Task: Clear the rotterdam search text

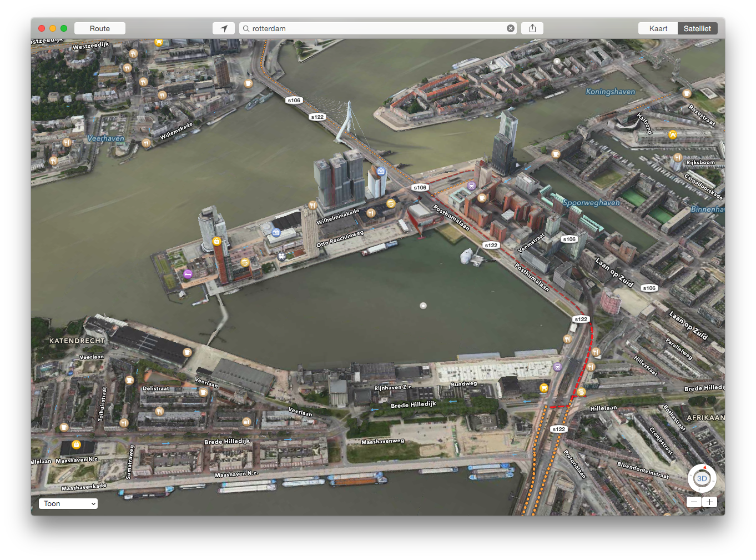Action: [511, 28]
